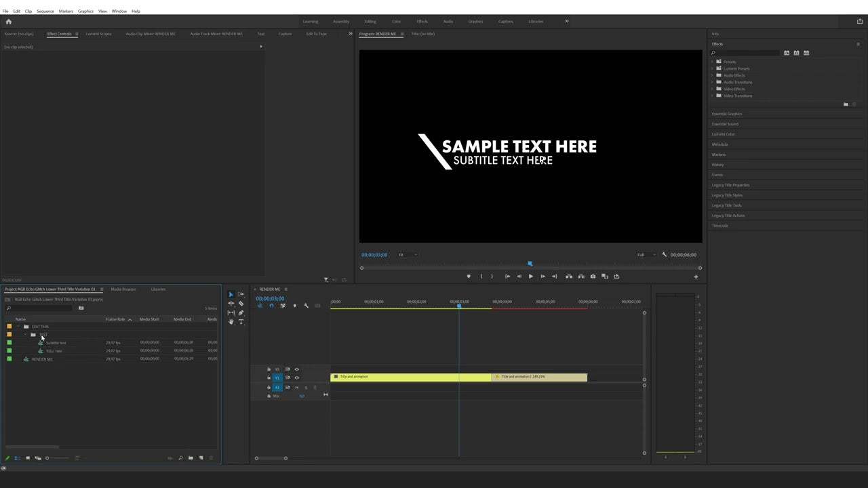The height and width of the screenshot is (488, 868).
Task: Select the Hand tool
Action: pyautogui.click(x=231, y=322)
